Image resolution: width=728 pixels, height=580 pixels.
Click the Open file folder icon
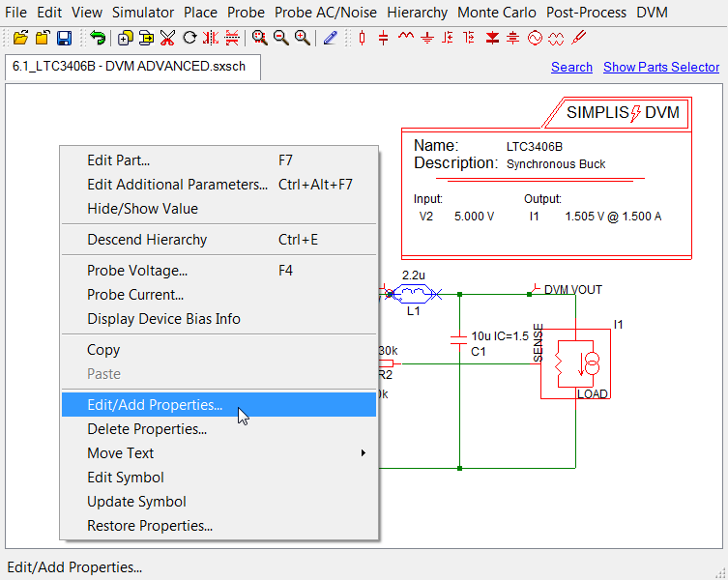click(20, 38)
